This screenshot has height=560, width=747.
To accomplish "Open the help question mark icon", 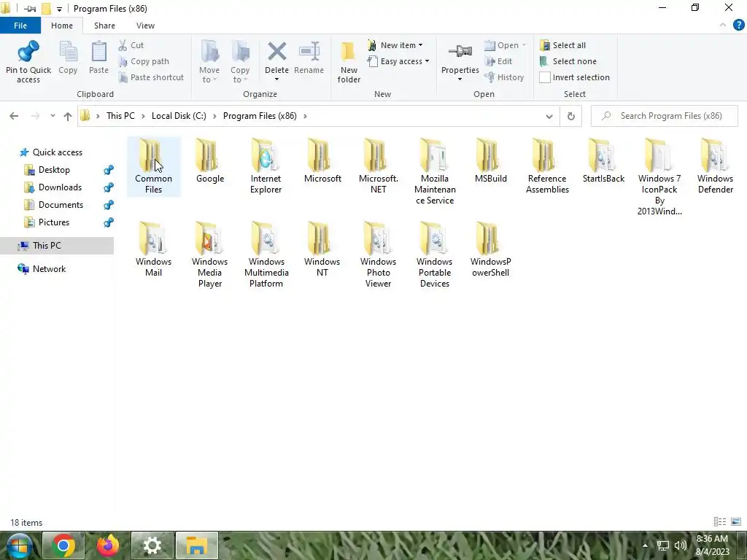I will point(738,26).
